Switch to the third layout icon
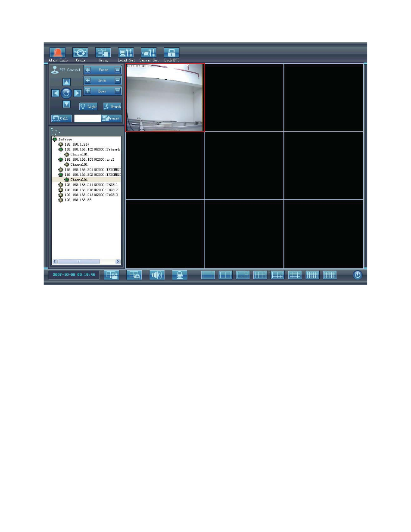 243,275
